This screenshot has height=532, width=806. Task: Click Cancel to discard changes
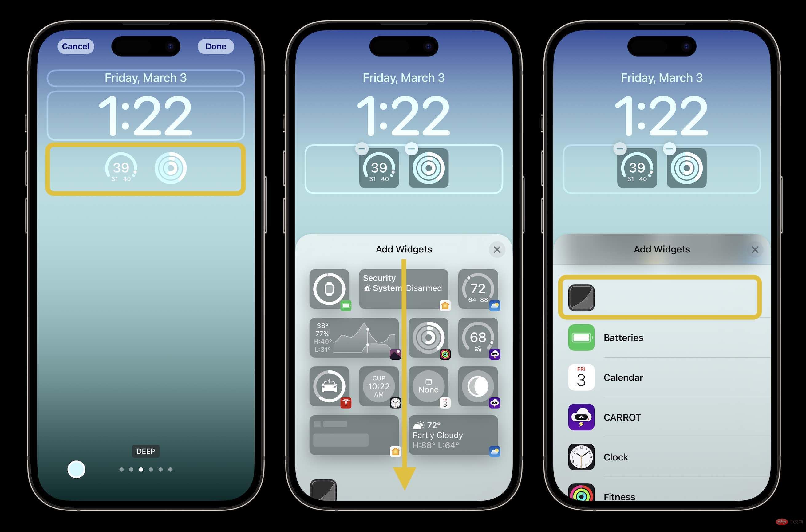(75, 46)
